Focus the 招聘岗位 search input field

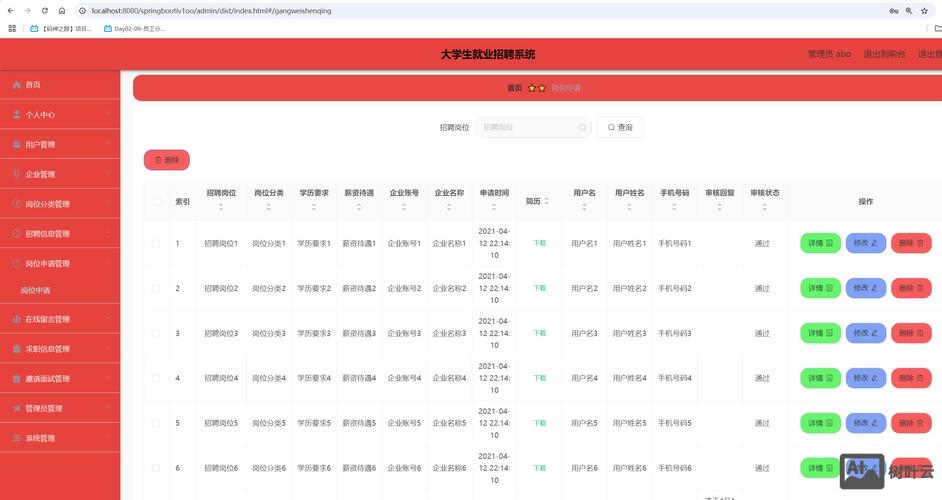point(526,128)
